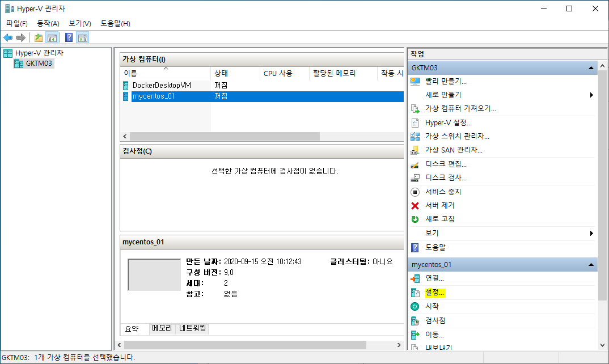Click the 연결 connect icon
Image resolution: width=609 pixels, height=364 pixels.
click(415, 278)
